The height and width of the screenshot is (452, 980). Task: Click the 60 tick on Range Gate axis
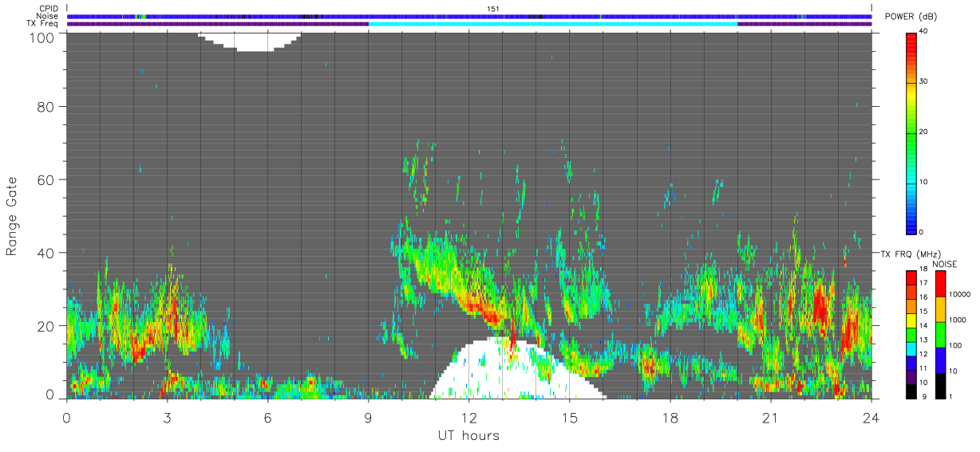pyautogui.click(x=45, y=179)
